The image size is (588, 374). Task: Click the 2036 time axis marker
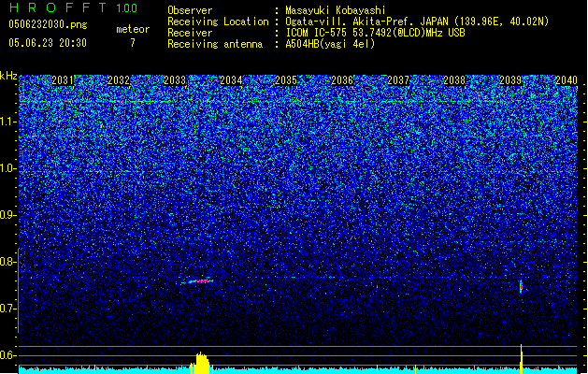point(342,80)
